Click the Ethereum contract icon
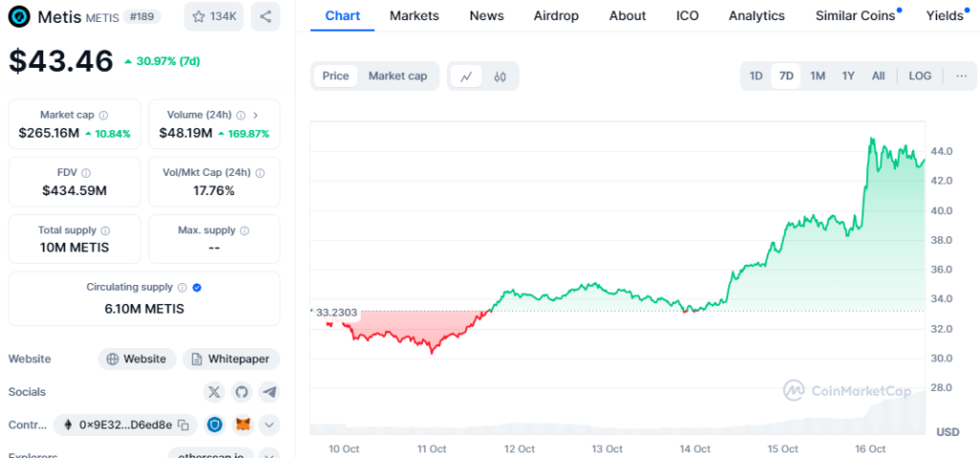The width and height of the screenshot is (980, 458). tap(67, 425)
